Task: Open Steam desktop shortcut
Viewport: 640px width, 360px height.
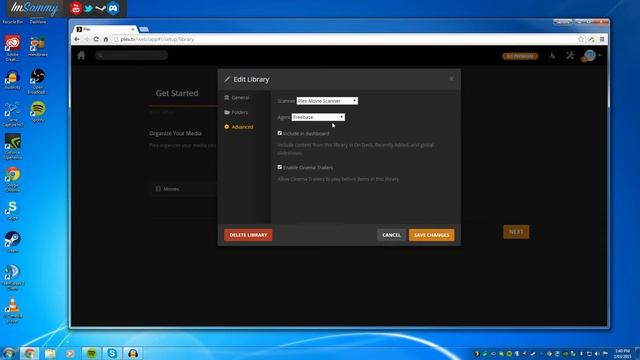Action: (x=13, y=242)
